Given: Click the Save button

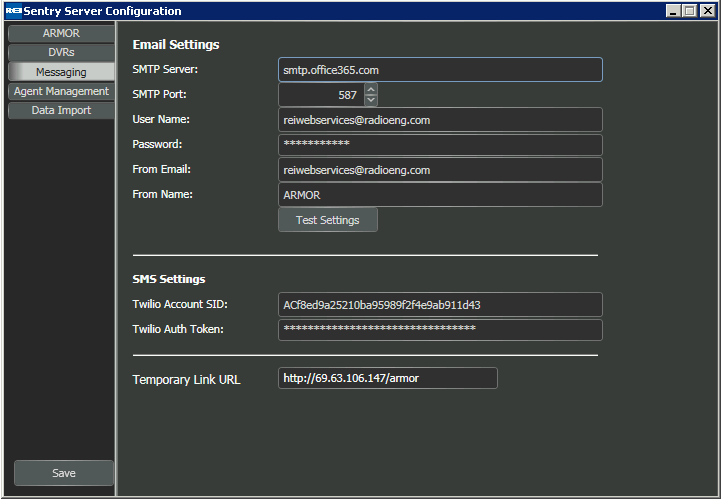Looking at the screenshot, I should [x=64, y=473].
